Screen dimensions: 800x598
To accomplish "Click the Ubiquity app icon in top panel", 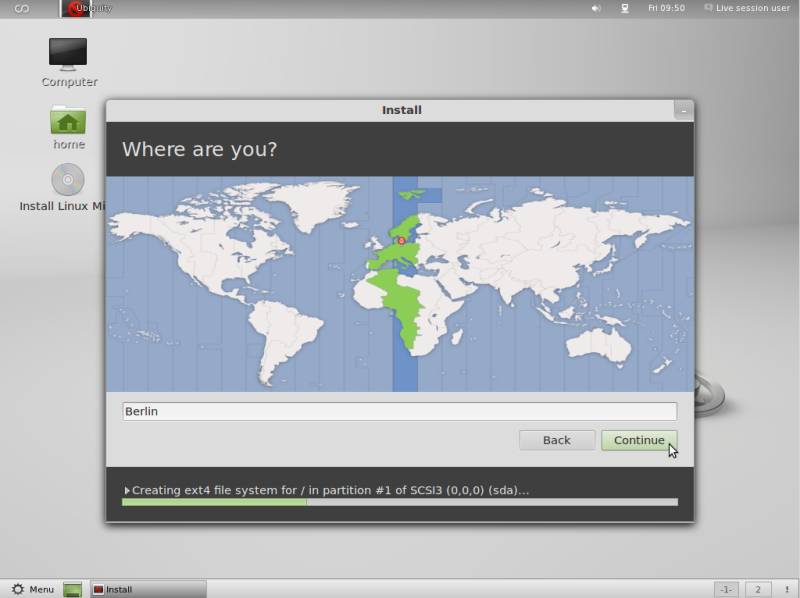I will point(77,9).
